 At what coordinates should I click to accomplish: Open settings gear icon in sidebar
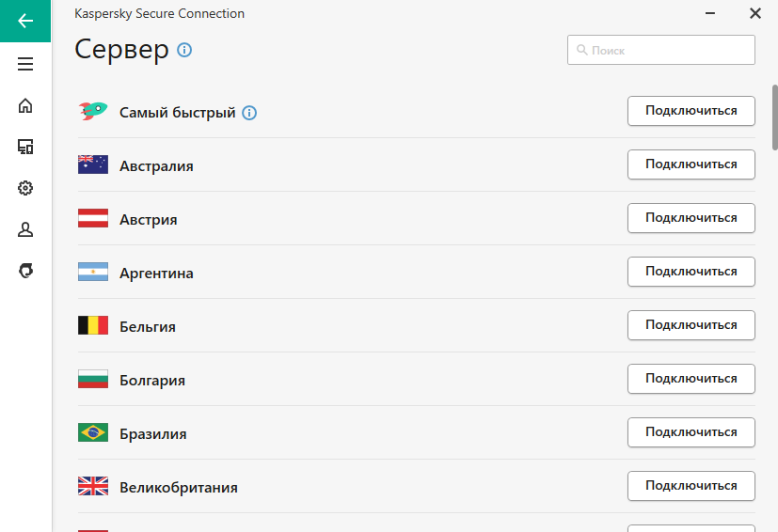[25, 188]
